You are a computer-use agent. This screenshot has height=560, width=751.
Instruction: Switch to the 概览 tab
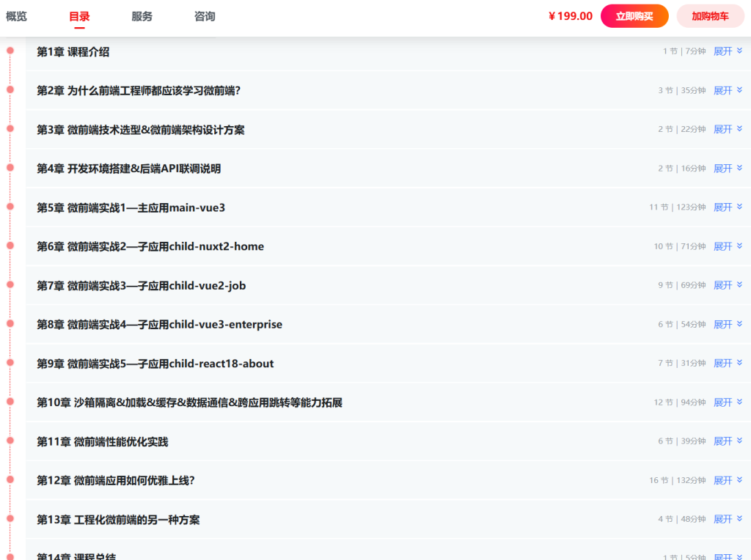(x=16, y=15)
